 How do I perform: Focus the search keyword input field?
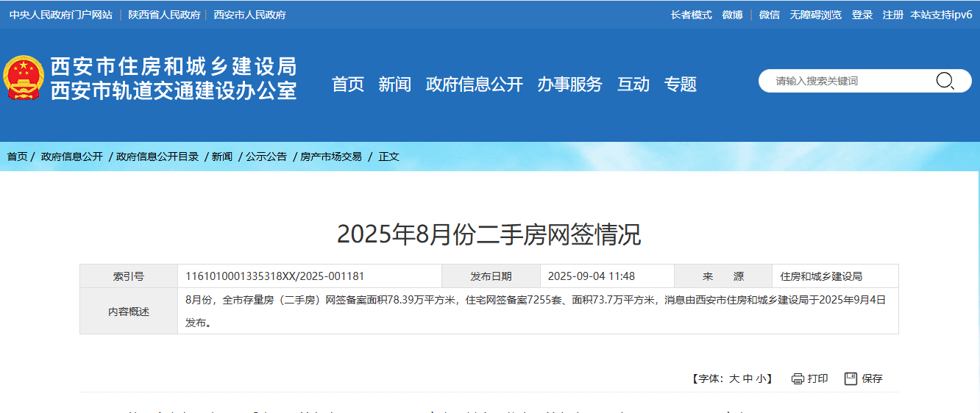850,81
